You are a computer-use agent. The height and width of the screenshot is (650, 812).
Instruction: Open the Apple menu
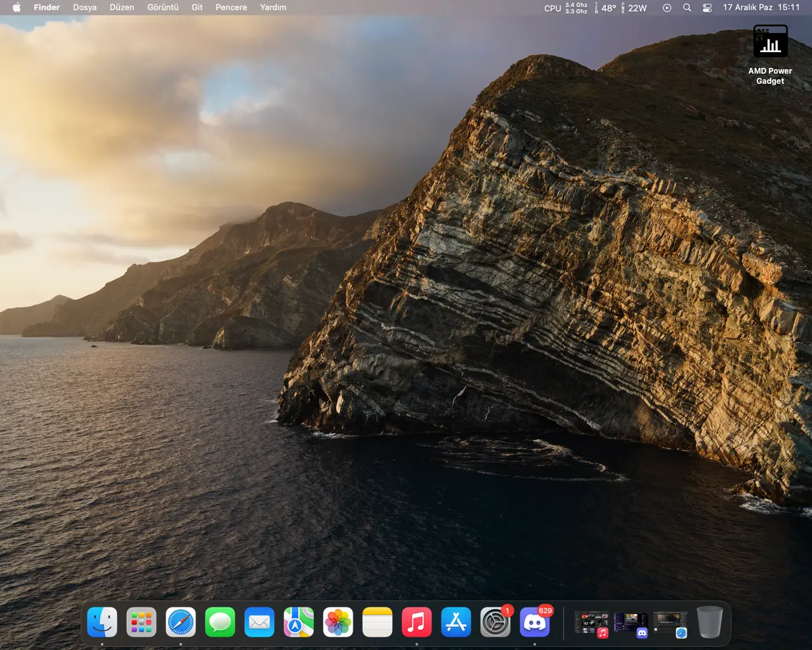pos(16,8)
